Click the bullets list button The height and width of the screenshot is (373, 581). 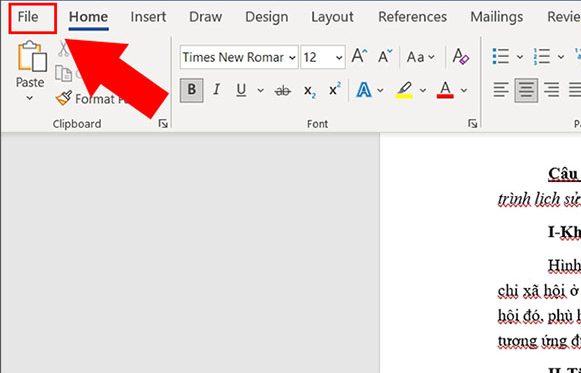point(501,57)
